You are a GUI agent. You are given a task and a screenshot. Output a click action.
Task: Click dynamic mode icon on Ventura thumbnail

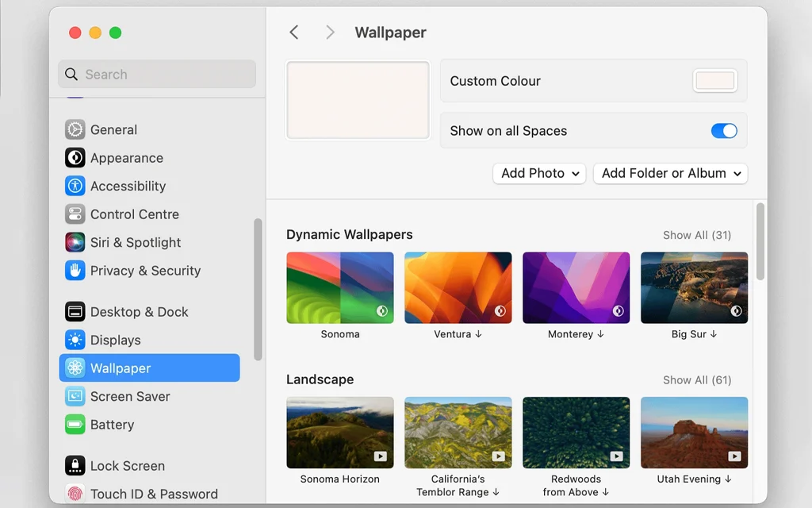pos(500,311)
